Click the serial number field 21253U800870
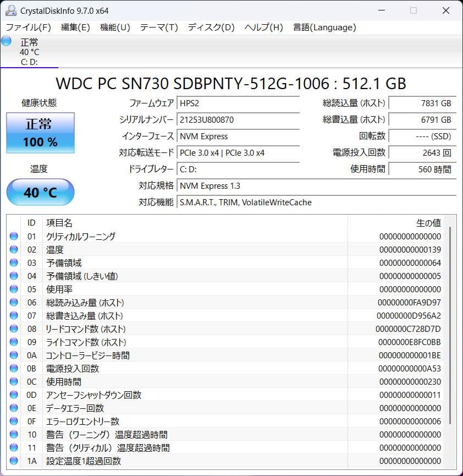The width and height of the screenshot is (463, 476). point(238,119)
